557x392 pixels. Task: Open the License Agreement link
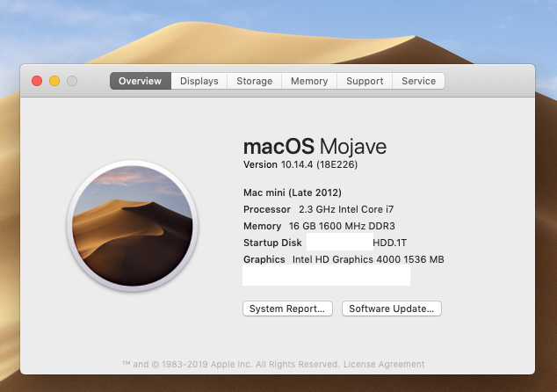point(384,364)
